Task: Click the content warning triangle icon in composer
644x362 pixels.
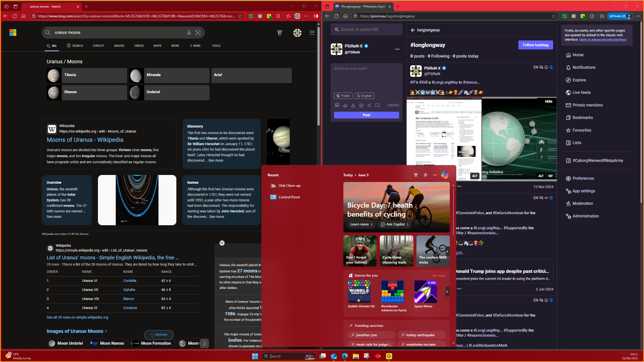Action: pyautogui.click(x=353, y=105)
